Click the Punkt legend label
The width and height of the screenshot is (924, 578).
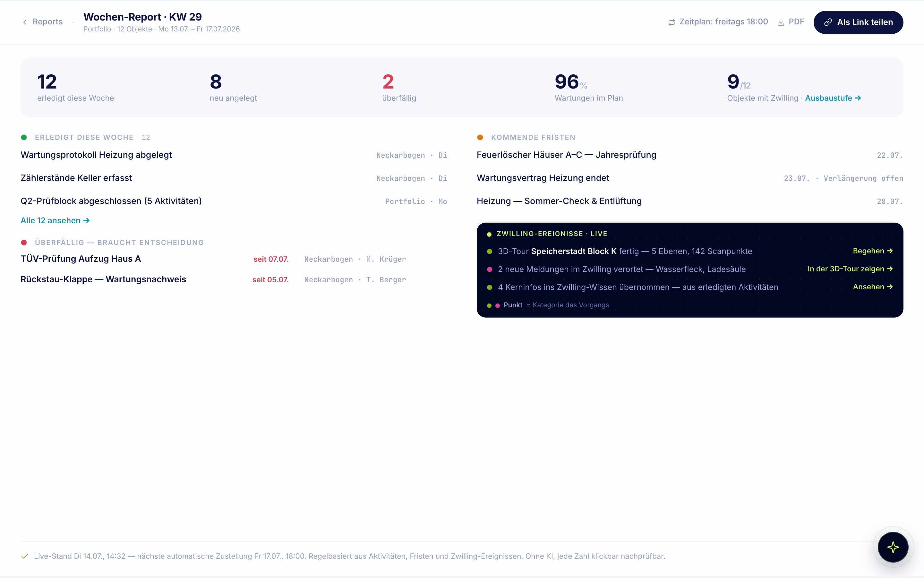513,305
